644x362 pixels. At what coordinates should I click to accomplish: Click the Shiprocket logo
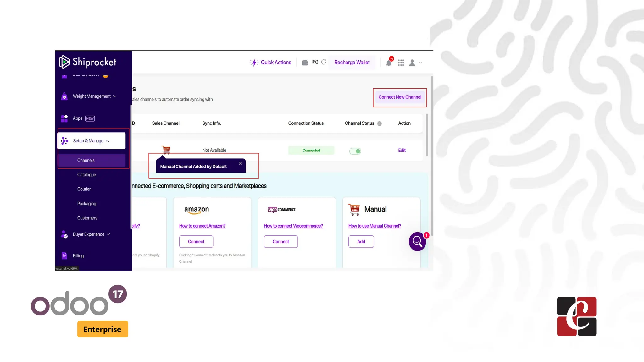88,62
